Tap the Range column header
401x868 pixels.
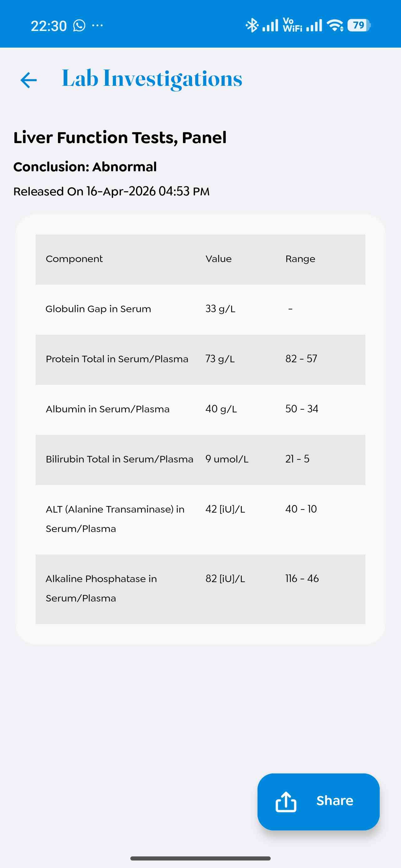pyautogui.click(x=300, y=259)
